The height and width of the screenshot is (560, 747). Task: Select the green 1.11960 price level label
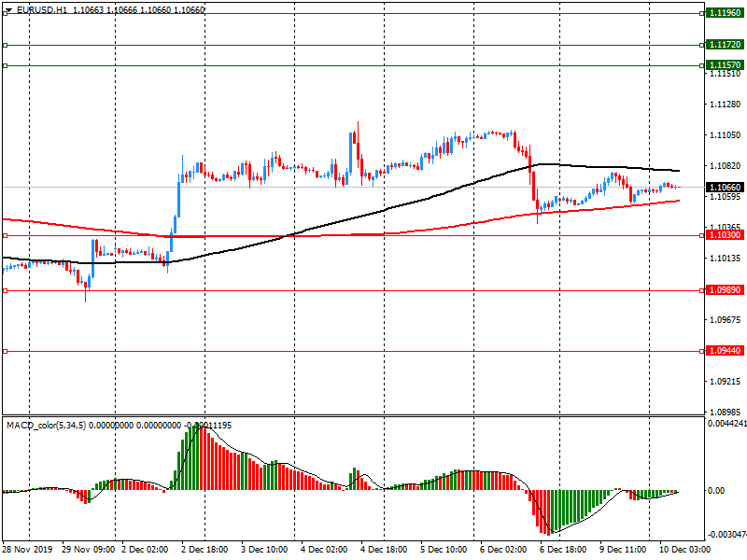pos(725,13)
